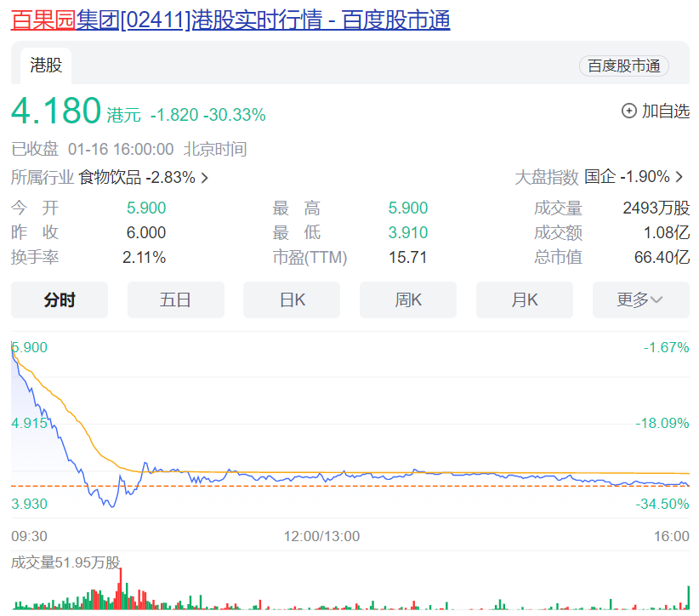Show the 日K candlestick chart

tap(292, 299)
